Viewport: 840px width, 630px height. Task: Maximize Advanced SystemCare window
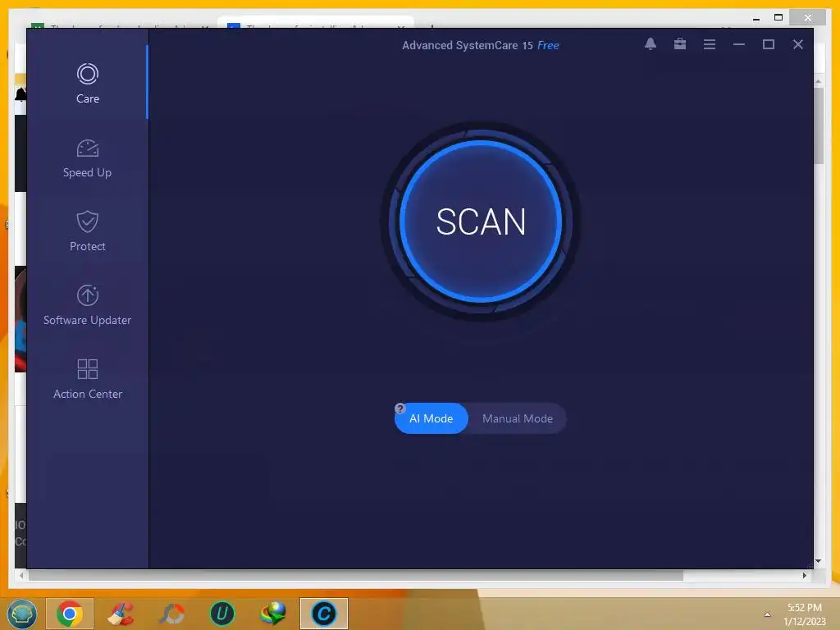(x=768, y=44)
